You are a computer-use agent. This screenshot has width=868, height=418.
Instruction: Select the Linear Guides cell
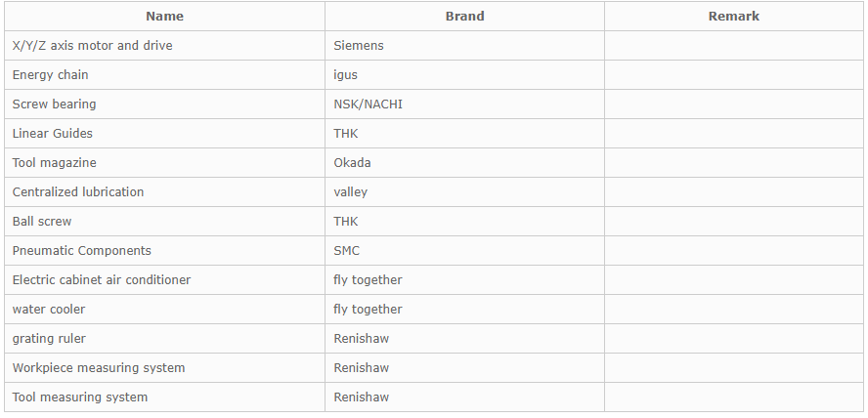[x=164, y=133]
